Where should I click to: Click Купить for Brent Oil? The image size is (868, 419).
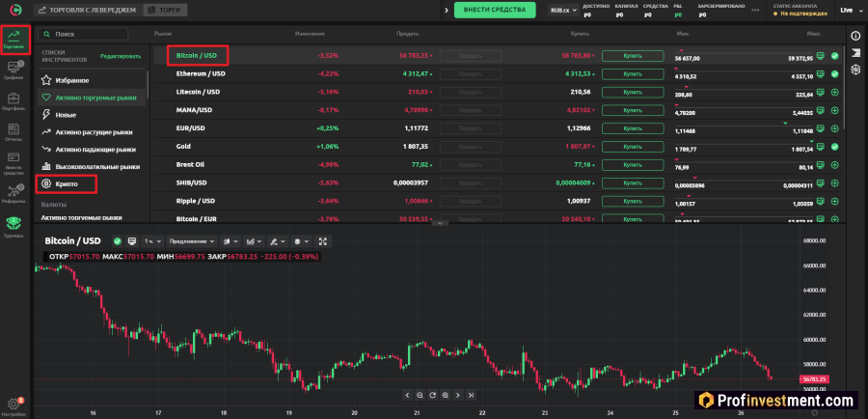tap(632, 164)
